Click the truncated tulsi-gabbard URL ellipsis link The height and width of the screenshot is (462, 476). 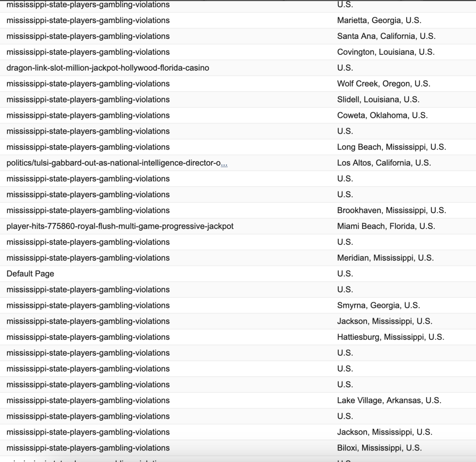[224, 163]
